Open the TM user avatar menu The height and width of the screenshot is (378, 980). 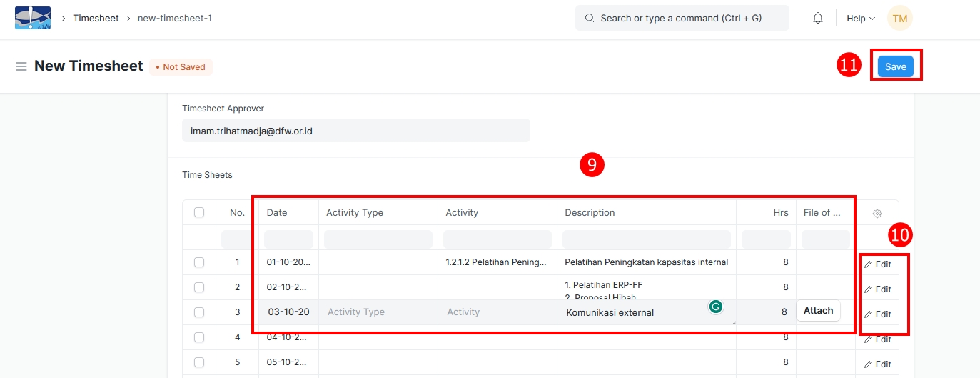click(899, 19)
